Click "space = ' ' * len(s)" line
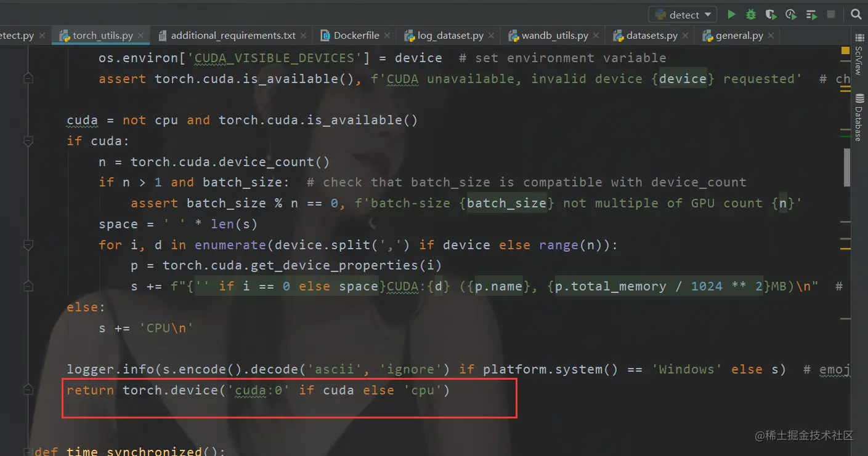The height and width of the screenshot is (456, 868). (x=178, y=224)
